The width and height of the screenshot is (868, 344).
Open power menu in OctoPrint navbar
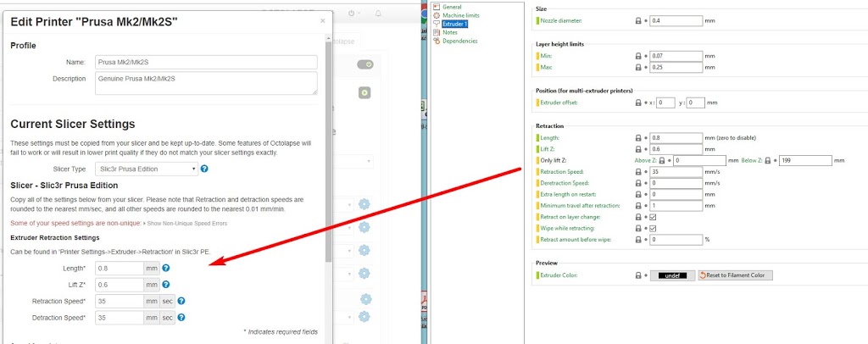pos(354,13)
